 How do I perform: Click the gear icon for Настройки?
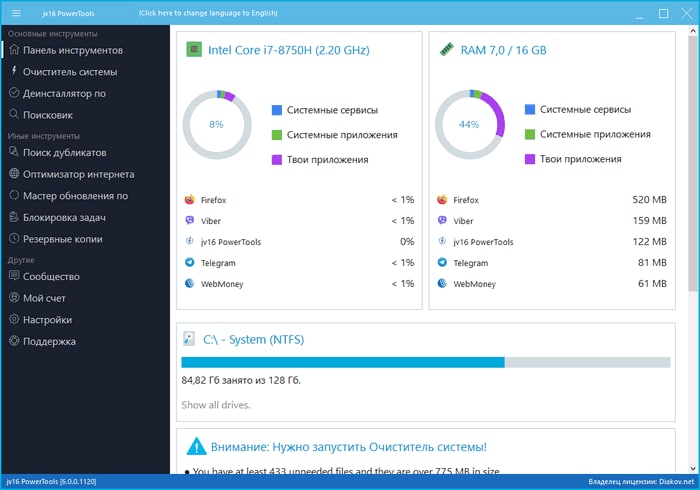pyautogui.click(x=14, y=319)
